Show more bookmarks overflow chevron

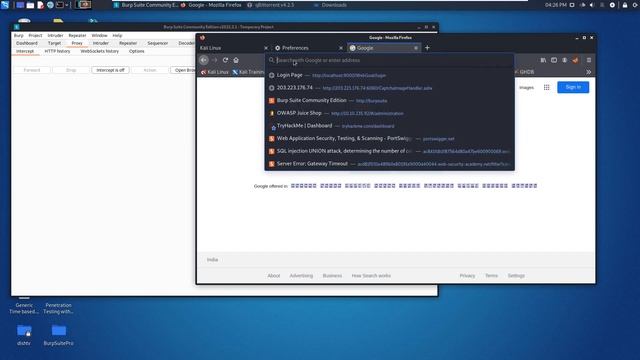(589, 72)
